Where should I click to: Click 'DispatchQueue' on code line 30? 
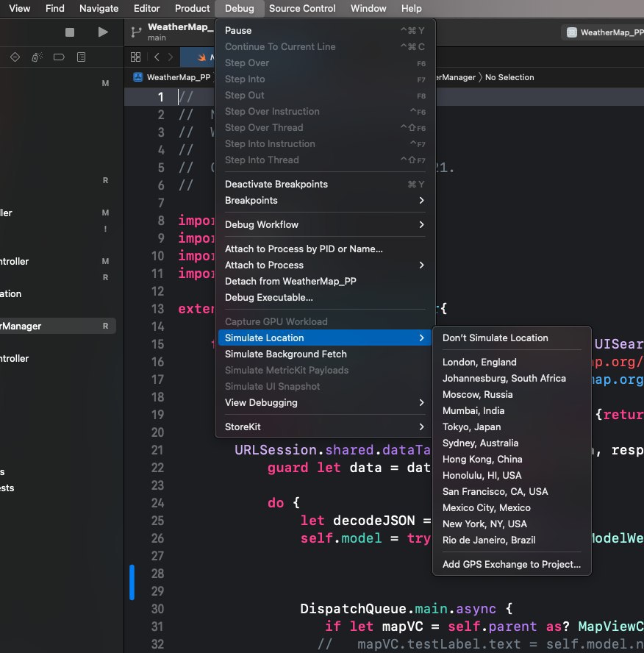[x=353, y=609]
